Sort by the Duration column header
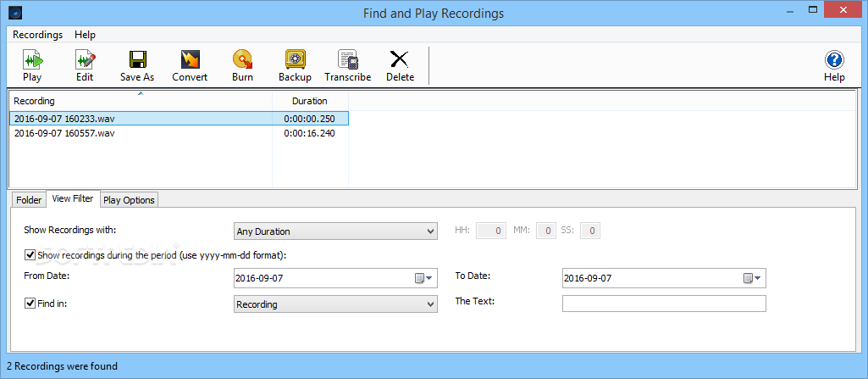 310,101
